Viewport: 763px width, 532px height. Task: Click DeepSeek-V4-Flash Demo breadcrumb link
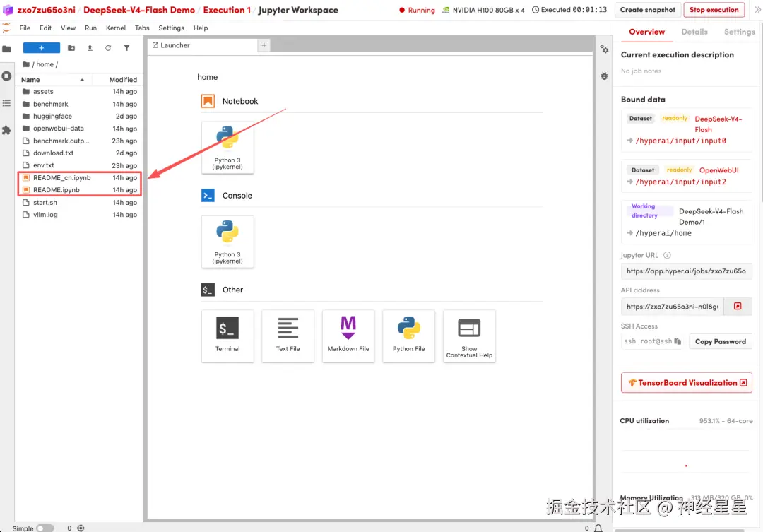[139, 10]
